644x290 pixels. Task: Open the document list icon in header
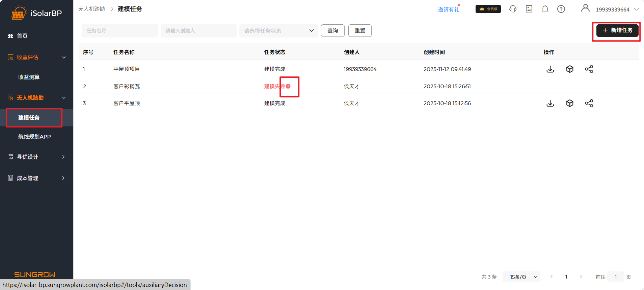[x=529, y=9]
